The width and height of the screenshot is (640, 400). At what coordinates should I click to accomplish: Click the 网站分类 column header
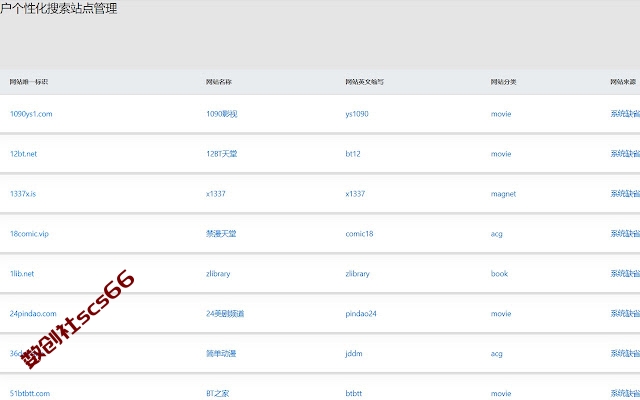point(503,82)
